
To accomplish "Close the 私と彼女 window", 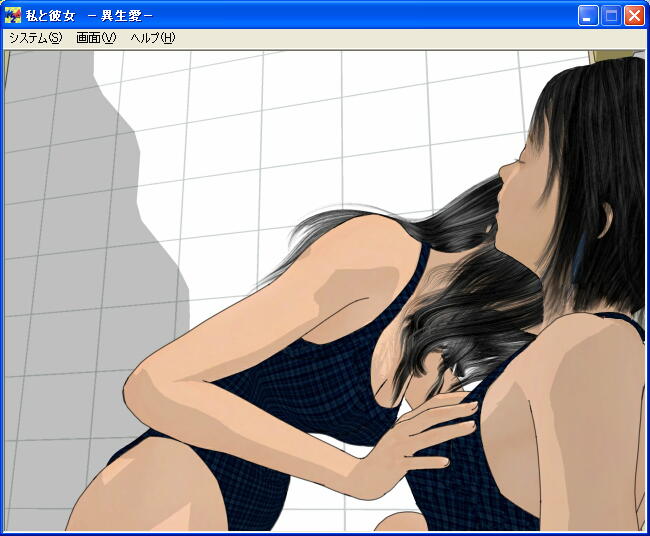I will (x=634, y=16).
